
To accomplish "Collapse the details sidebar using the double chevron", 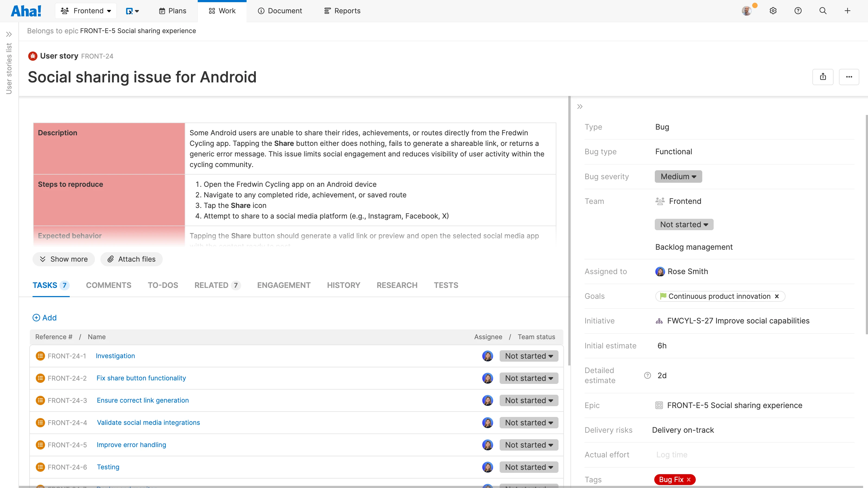I will (x=580, y=107).
